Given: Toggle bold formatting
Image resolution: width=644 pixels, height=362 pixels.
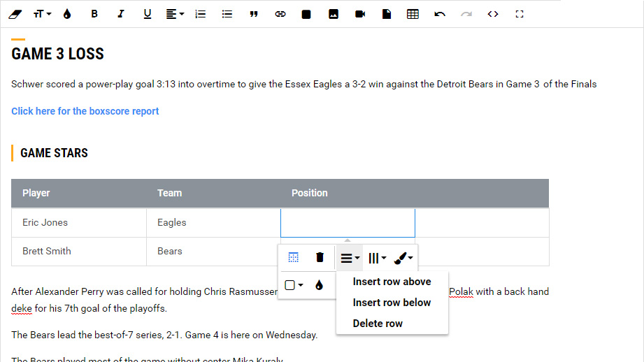Looking at the screenshot, I should click(94, 14).
